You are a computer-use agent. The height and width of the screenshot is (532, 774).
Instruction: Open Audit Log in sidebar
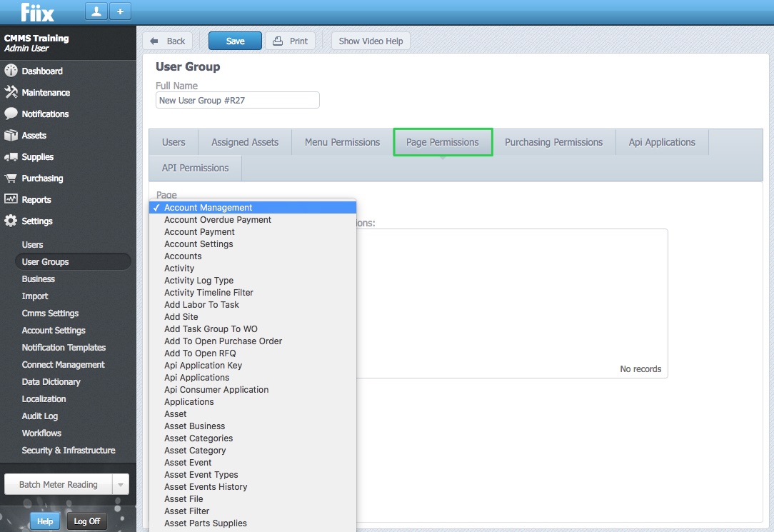39,416
